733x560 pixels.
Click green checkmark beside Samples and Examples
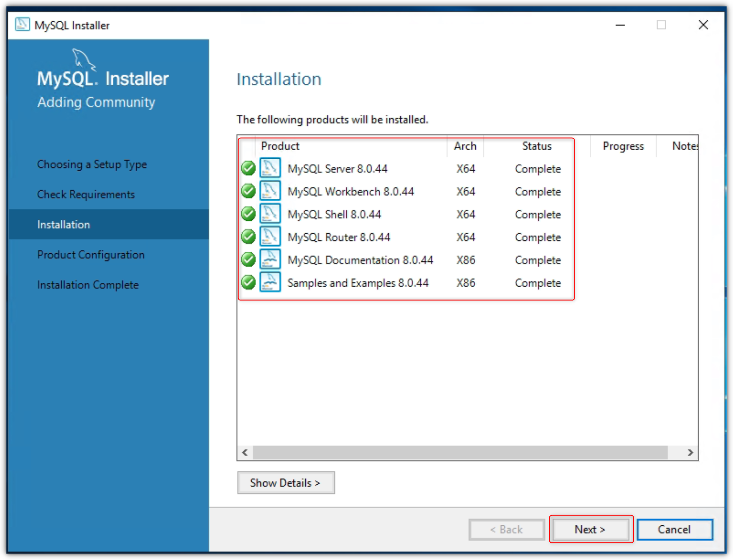click(248, 282)
